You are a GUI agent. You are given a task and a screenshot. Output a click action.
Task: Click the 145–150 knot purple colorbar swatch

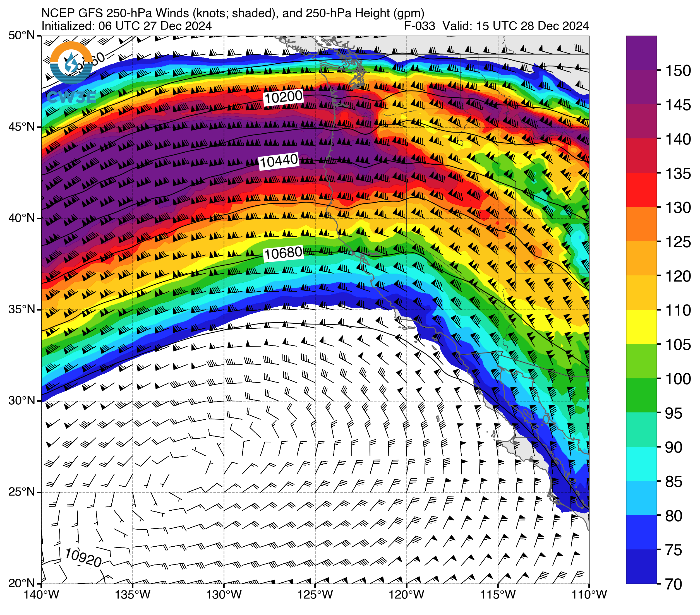coord(641,87)
